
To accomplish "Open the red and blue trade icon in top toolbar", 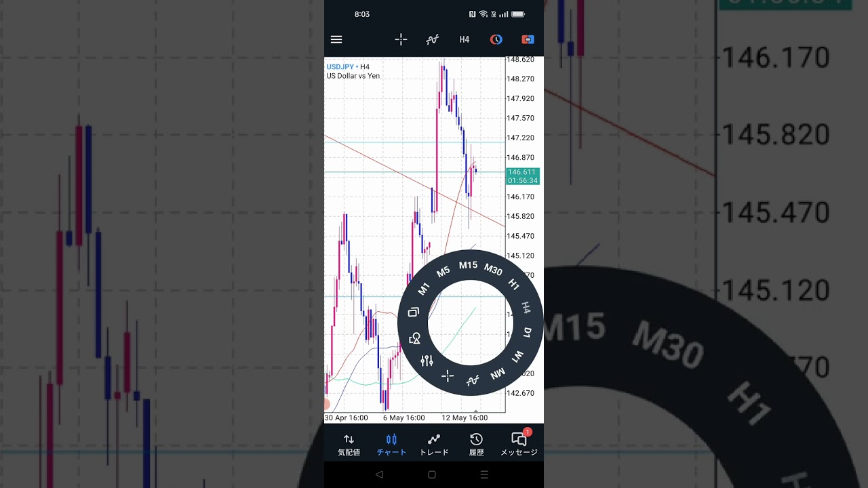I will click(528, 39).
